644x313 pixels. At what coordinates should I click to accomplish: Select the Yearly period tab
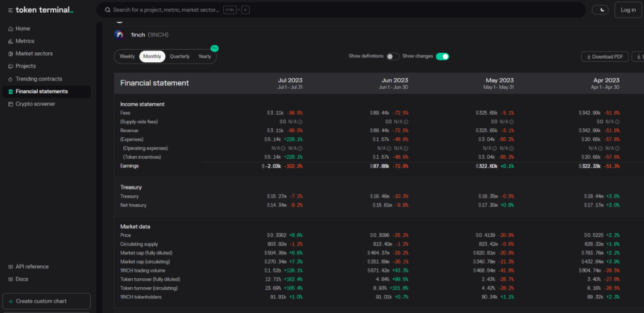[x=204, y=57]
